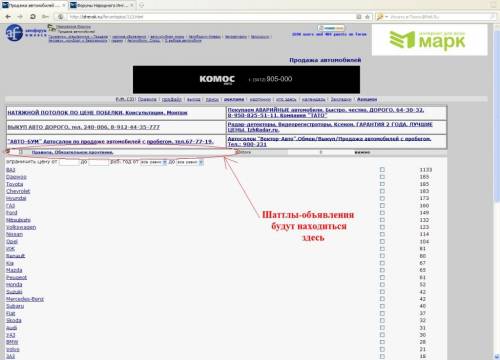Check the box in the Ford row
Viewport: 500px width, 360px height.
[382, 213]
